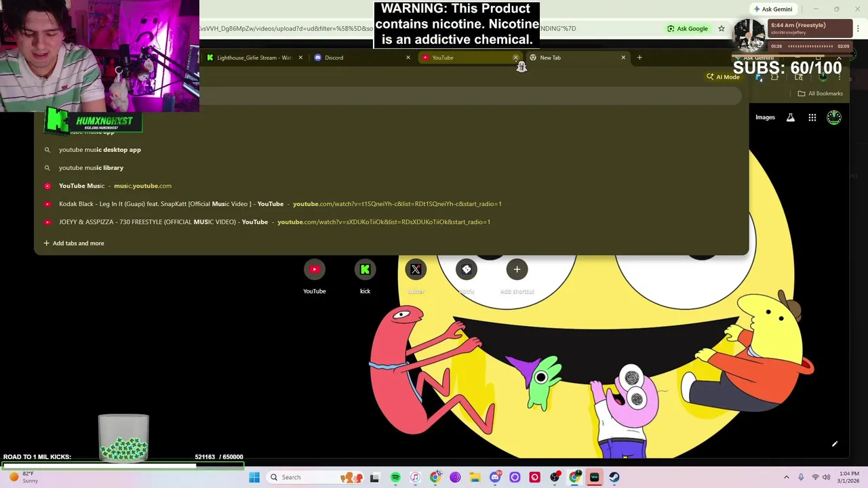Click Add tabs and more
Screen dimensions: 868x488
(x=74, y=243)
